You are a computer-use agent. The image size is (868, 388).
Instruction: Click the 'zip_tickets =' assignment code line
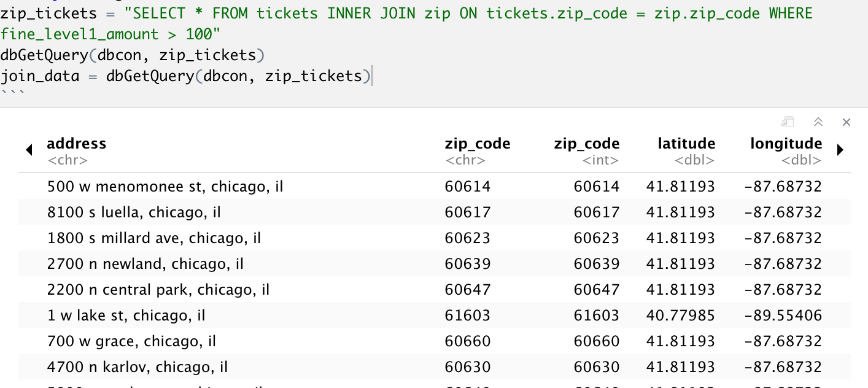[x=406, y=14]
